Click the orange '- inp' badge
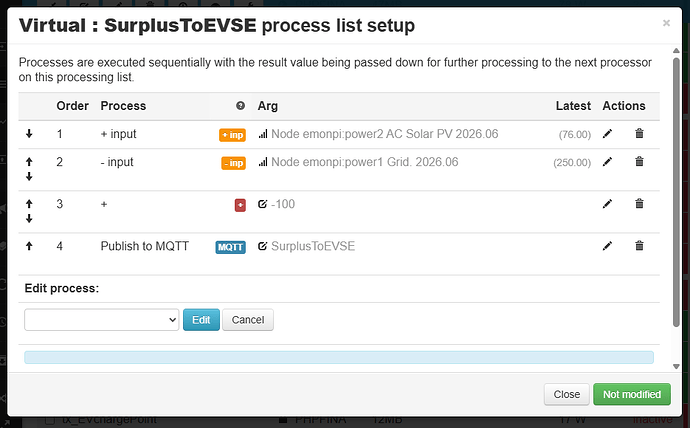690x428 pixels. (x=233, y=163)
